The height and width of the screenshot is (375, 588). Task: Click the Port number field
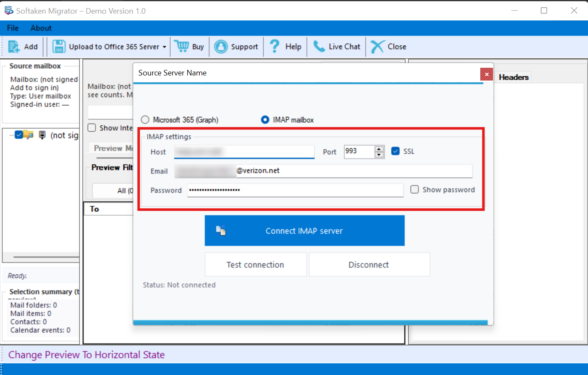click(359, 151)
